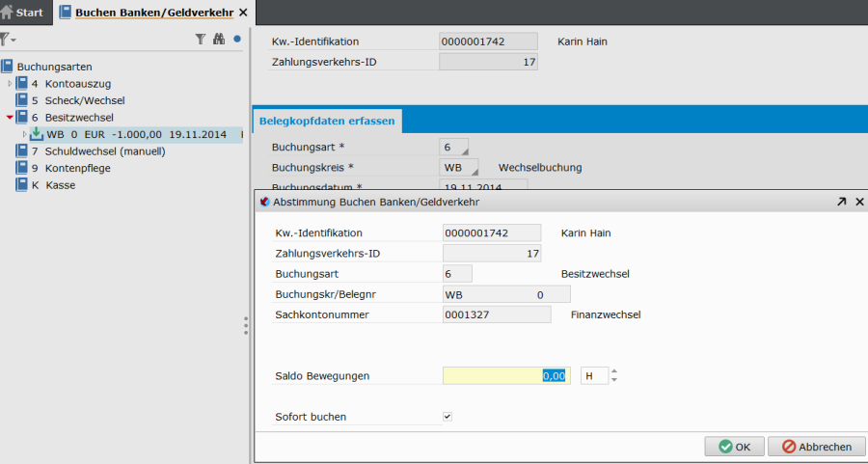Click the dialog Zahlungsverkehrs-ID field
Viewport: 868px width, 464px height.
(x=492, y=254)
